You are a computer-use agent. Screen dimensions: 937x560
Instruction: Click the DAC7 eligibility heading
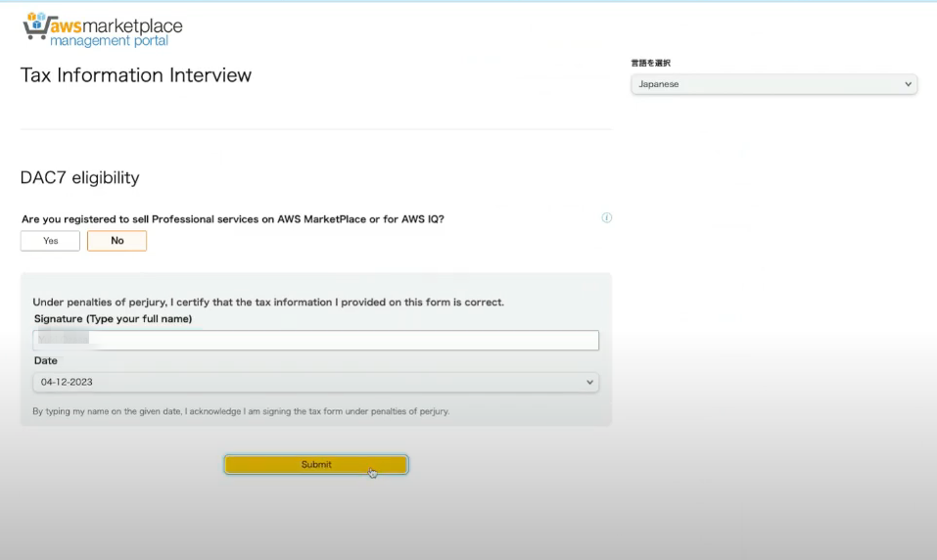(x=80, y=177)
